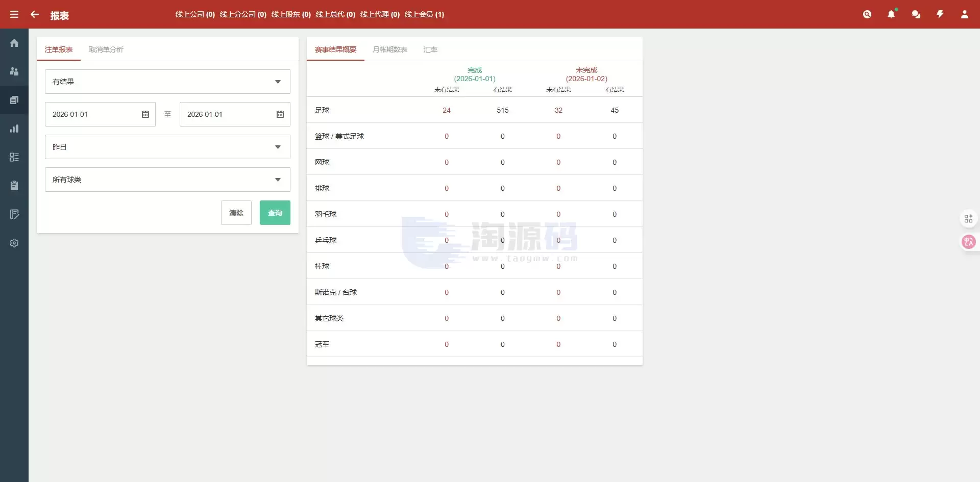
Task: Open the user profile icon
Action: [965, 14]
